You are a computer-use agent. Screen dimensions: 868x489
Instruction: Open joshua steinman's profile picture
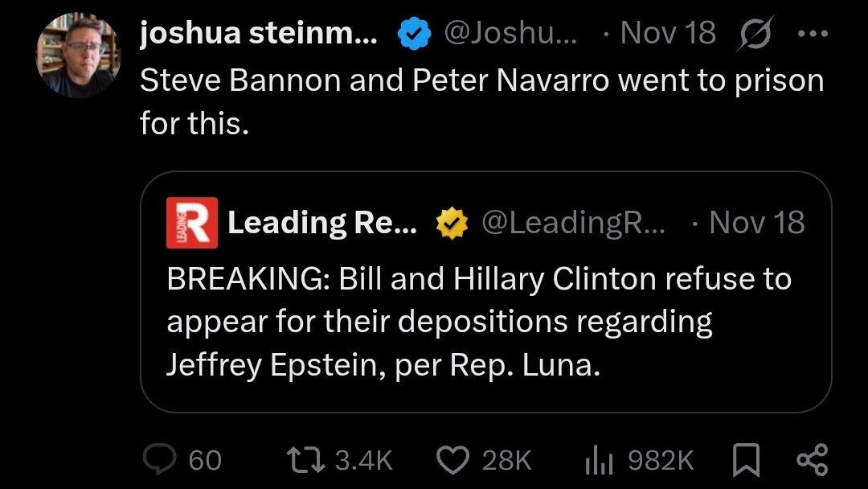click(x=77, y=55)
